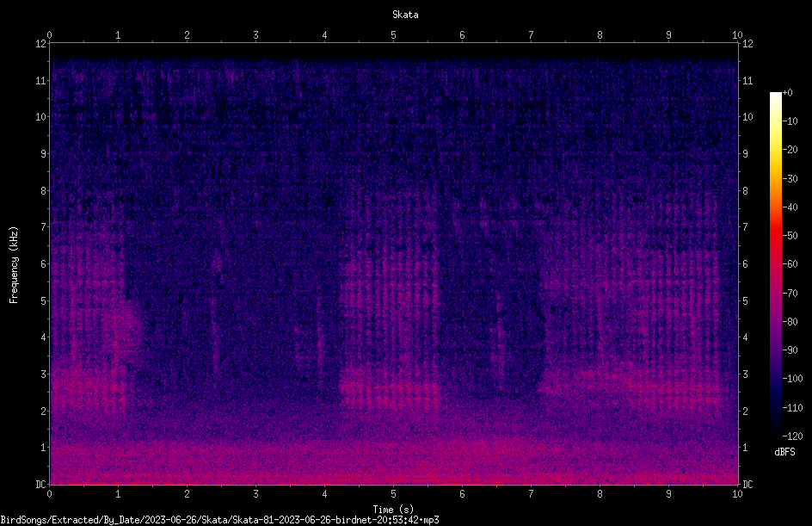Click "3" on the right frequency axis

pos(745,374)
